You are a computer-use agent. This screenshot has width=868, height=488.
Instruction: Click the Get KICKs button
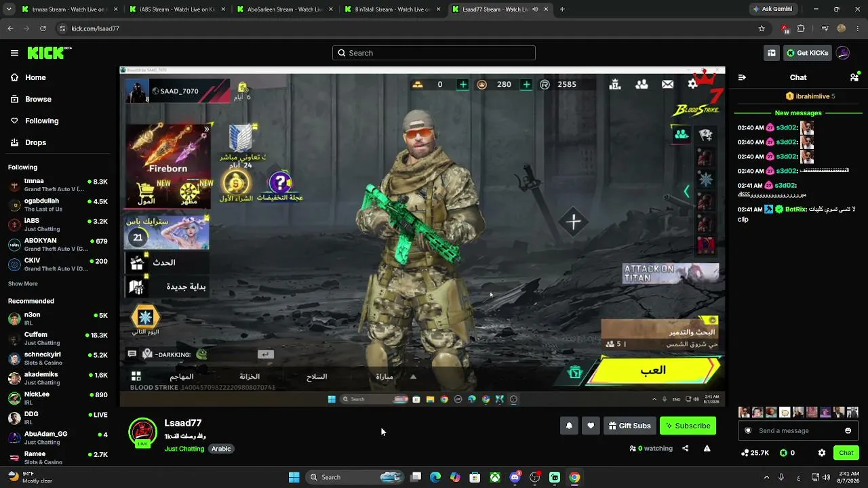click(x=807, y=53)
